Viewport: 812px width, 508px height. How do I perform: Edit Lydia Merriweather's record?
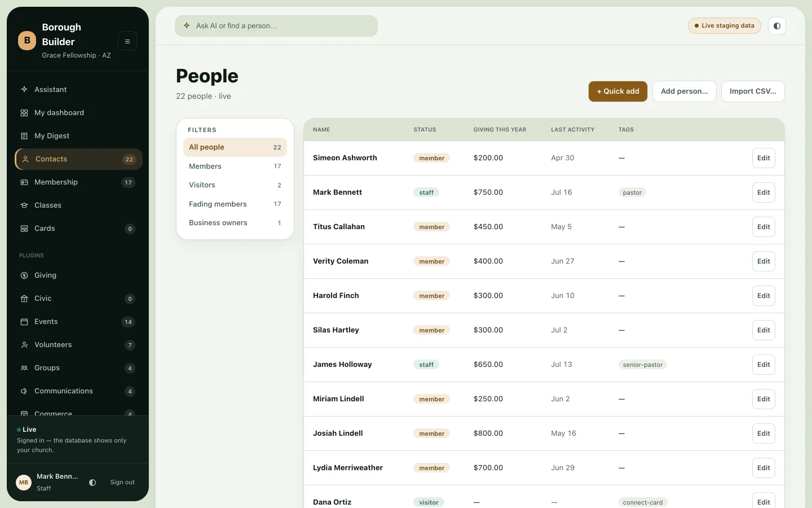[764, 468]
